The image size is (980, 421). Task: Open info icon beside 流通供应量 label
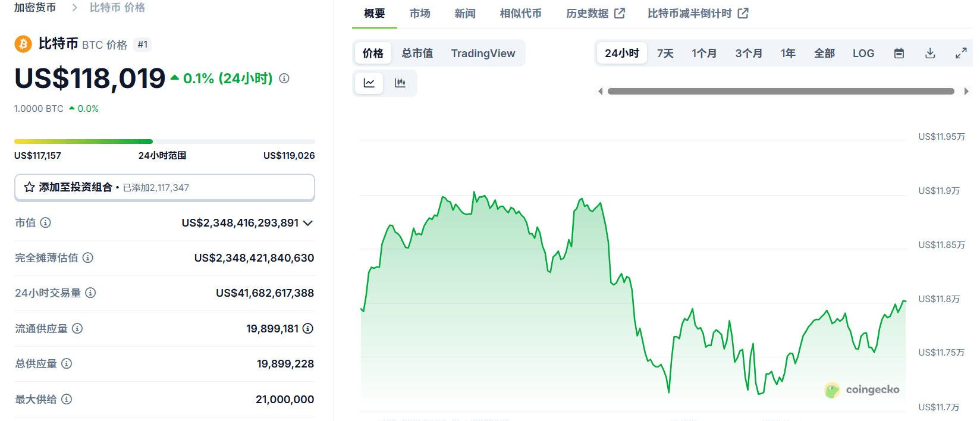click(77, 328)
